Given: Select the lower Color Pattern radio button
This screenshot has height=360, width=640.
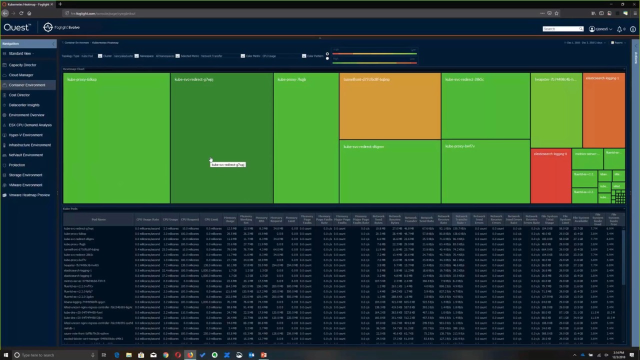Looking at the screenshot, I should (x=327, y=59).
